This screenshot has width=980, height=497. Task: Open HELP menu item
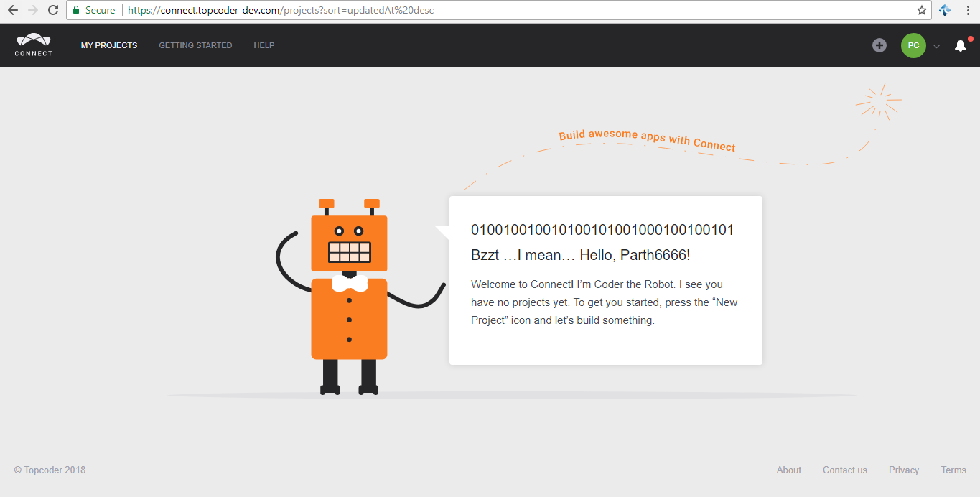pyautogui.click(x=264, y=45)
